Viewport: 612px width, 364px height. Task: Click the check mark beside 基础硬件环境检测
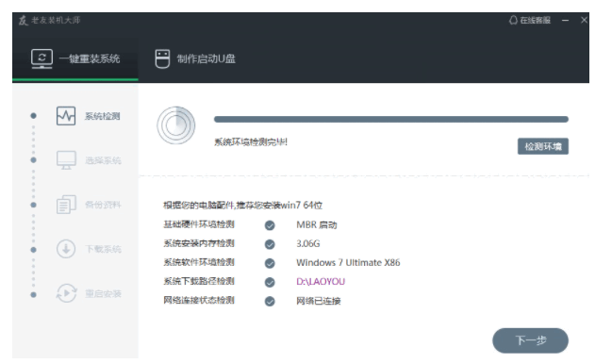tap(270, 225)
